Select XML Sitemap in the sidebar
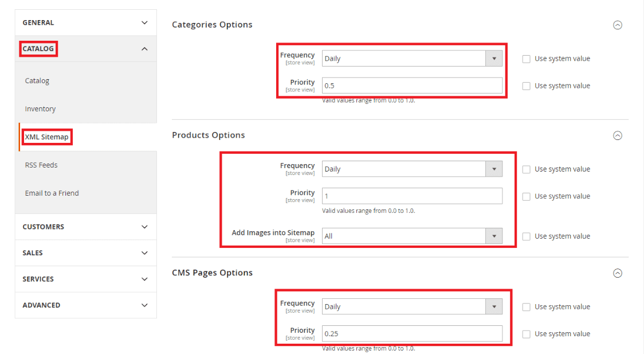The width and height of the screenshot is (644, 354). (46, 137)
